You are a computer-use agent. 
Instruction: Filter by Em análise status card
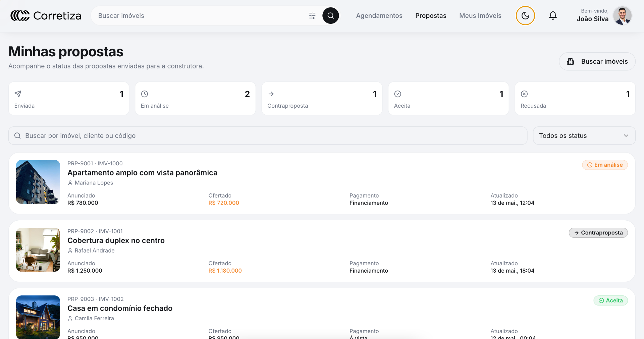(195, 99)
